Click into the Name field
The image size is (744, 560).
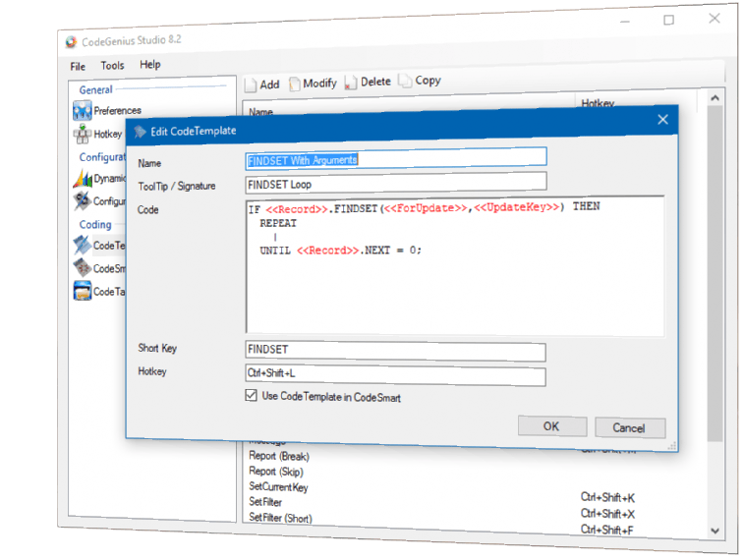point(396,159)
